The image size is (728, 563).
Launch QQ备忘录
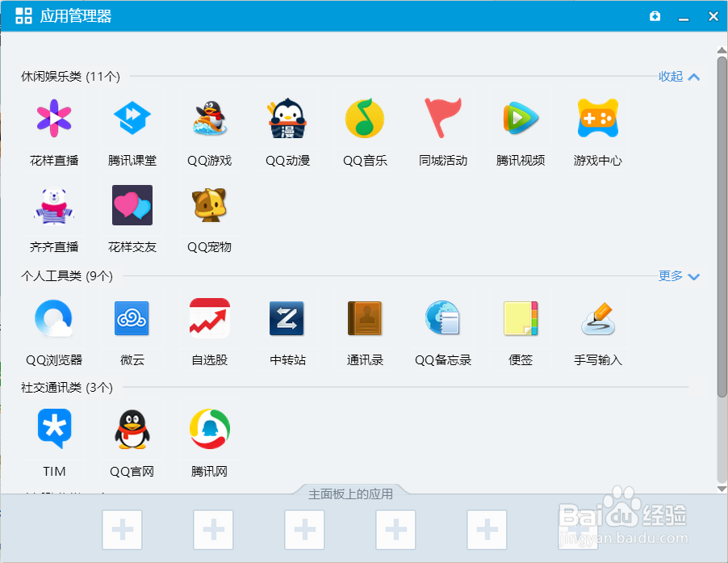click(442, 317)
